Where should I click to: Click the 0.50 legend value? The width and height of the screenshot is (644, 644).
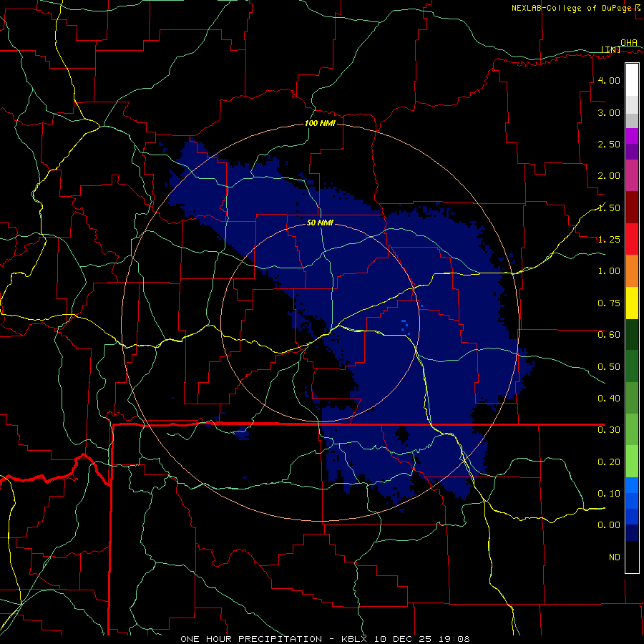coord(609,366)
